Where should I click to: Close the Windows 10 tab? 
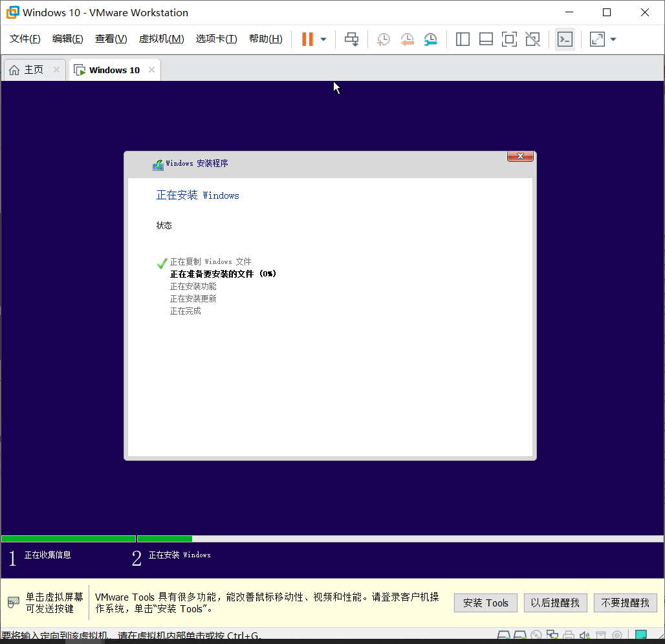151,69
